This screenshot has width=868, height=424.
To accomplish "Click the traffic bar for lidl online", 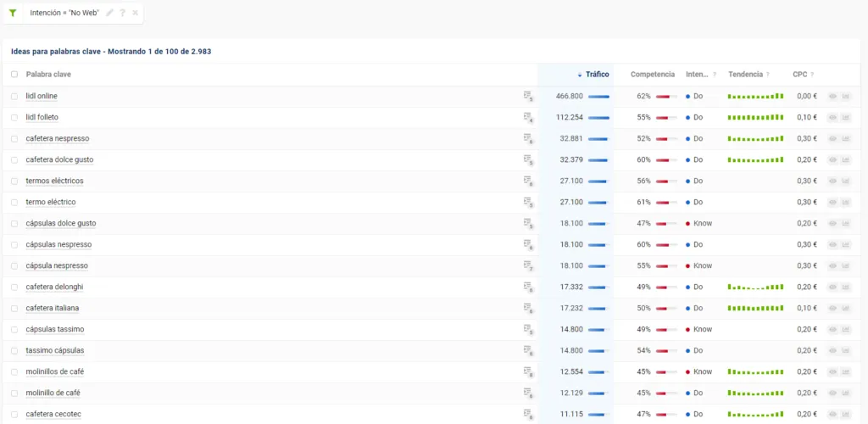I will click(x=598, y=97).
